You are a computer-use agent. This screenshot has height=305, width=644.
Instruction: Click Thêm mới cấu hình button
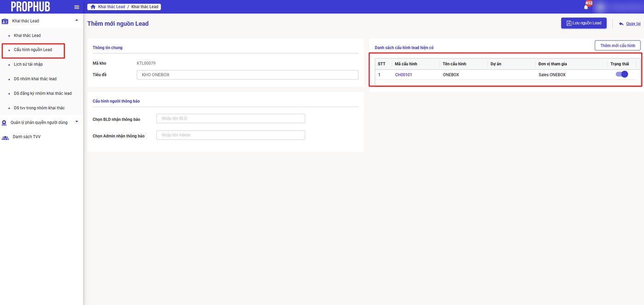coord(617,45)
